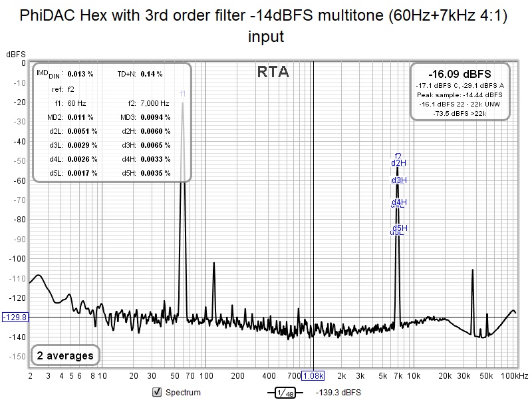Click the chart title text
532x402 pixels.
[x=264, y=26]
